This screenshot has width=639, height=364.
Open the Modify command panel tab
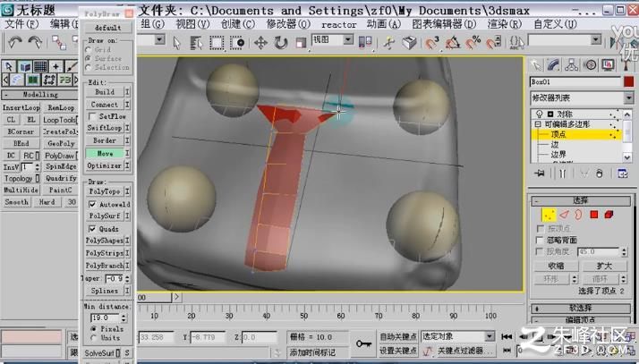pyautogui.click(x=553, y=64)
